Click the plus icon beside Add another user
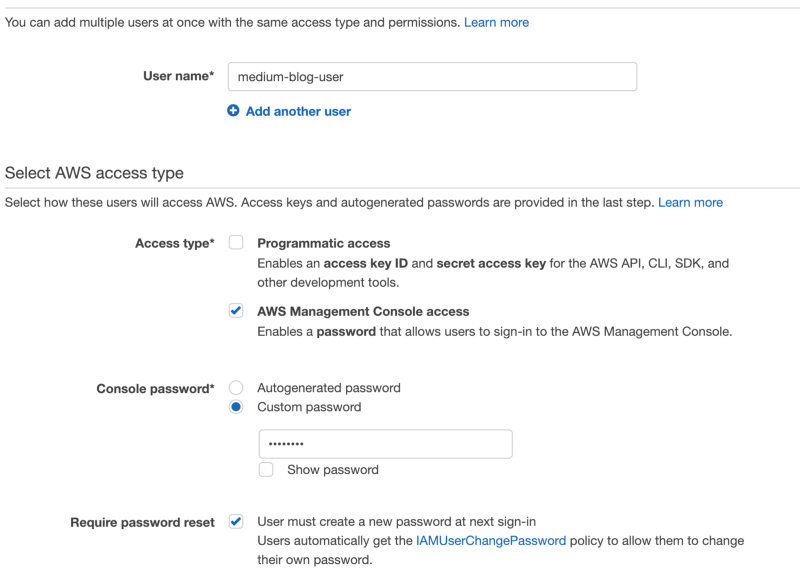This screenshot has height=582, width=800. click(x=233, y=111)
